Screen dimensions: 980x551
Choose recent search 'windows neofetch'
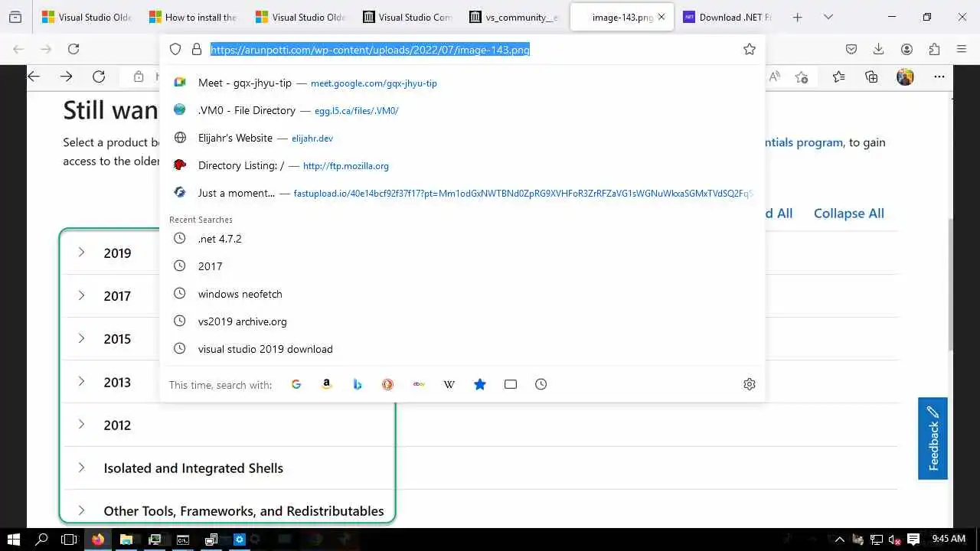pyautogui.click(x=462, y=294)
